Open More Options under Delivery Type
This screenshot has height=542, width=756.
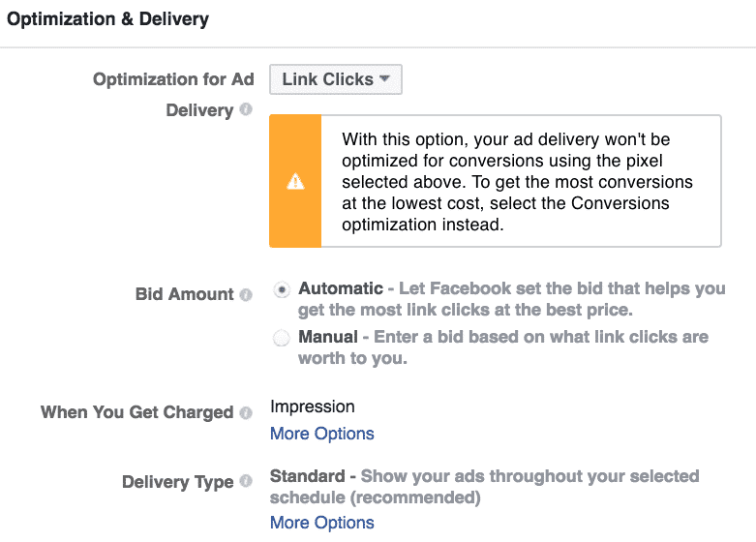pos(322,523)
